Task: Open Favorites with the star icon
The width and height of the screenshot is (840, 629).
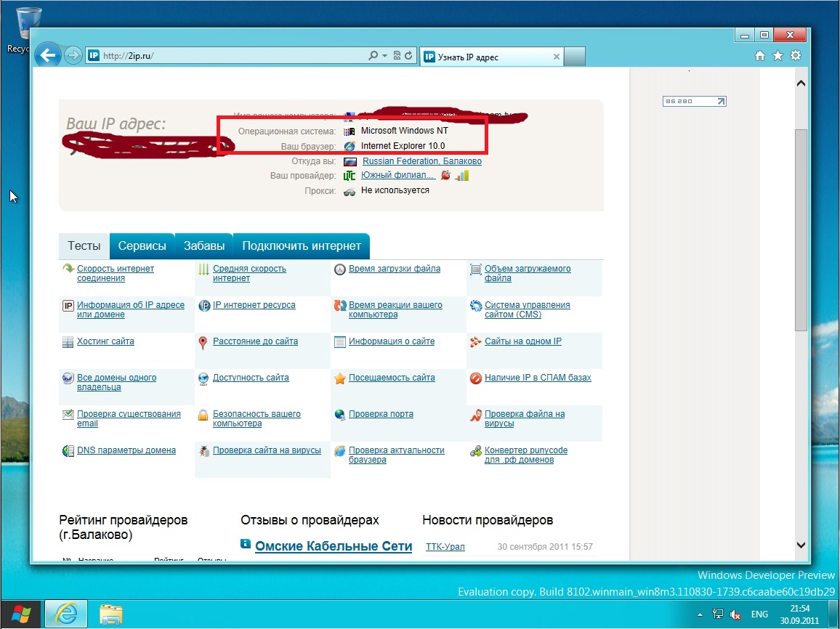Action: coord(778,56)
